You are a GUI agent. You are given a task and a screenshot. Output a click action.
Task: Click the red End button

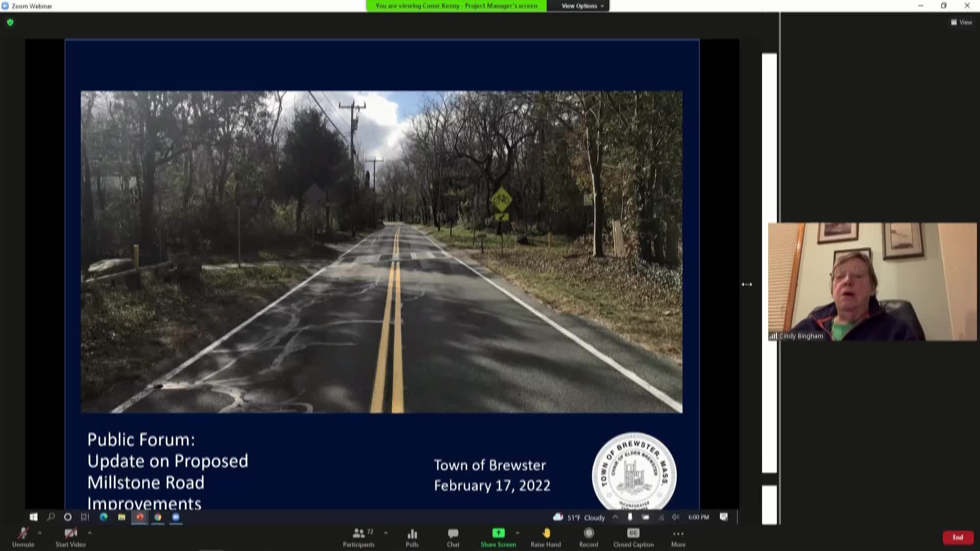point(958,537)
